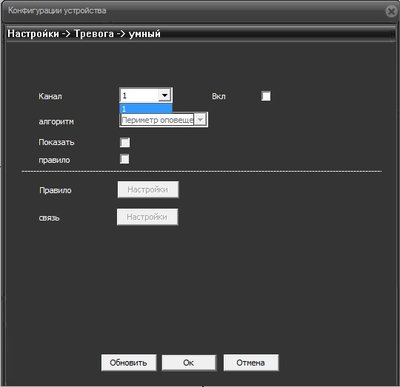Expand the алгоритм dropdown arrow
400x387 pixels.
tap(200, 120)
